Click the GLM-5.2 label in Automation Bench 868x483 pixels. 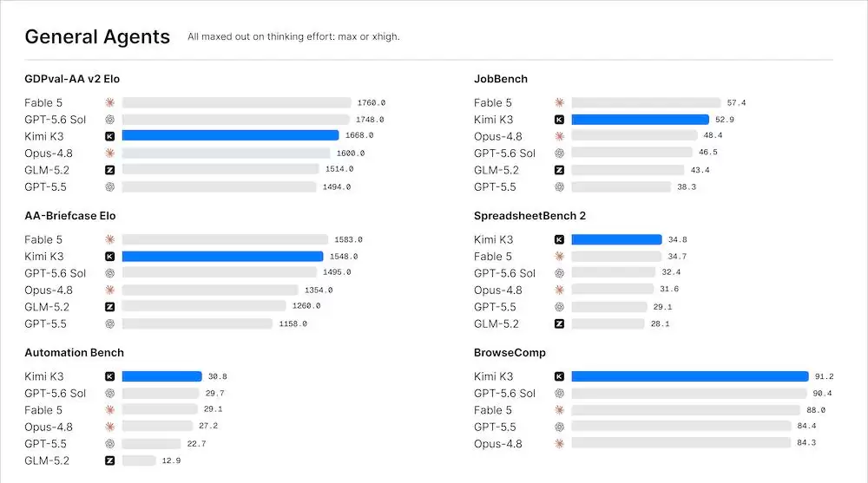click(47, 460)
